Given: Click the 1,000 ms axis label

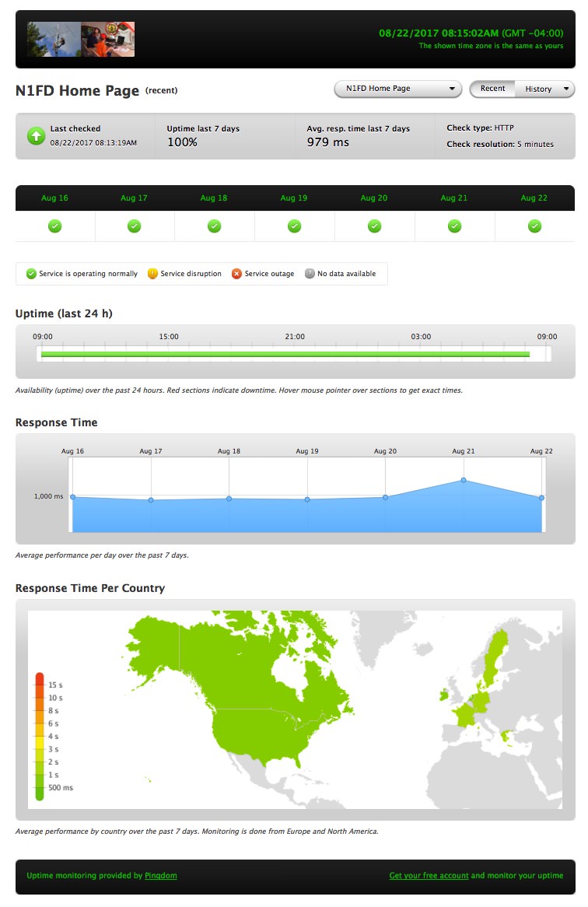Looking at the screenshot, I should click(48, 496).
